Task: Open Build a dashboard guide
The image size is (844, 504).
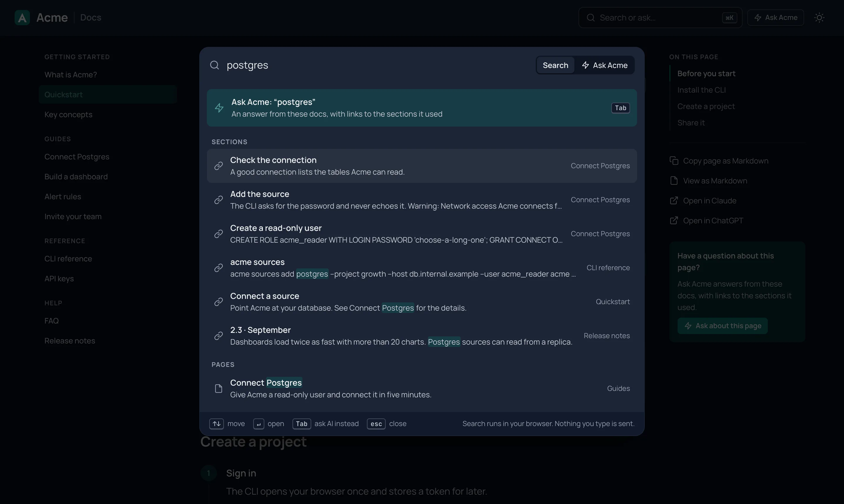Action: pos(76,177)
